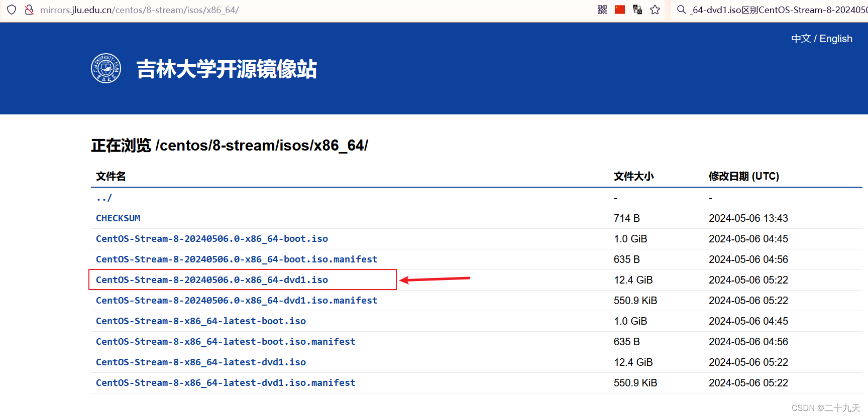Sort by the 修改日期 (UTC) column header
The image size is (868, 417).
click(744, 176)
